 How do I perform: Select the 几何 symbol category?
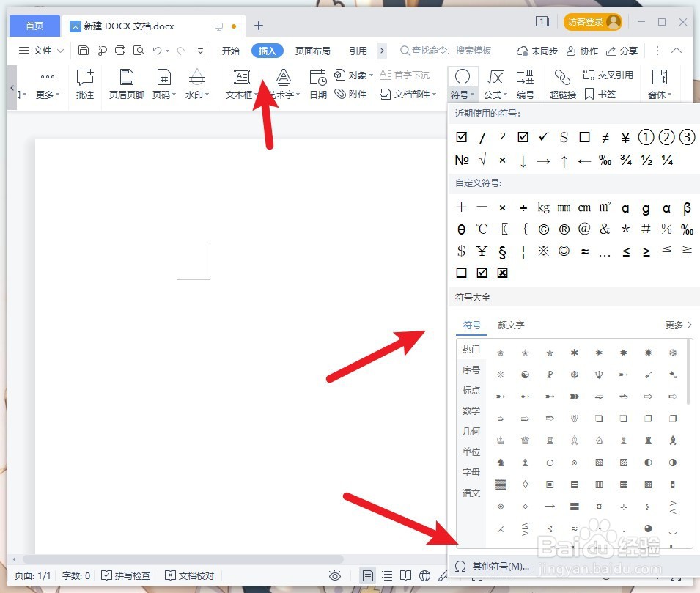click(471, 431)
